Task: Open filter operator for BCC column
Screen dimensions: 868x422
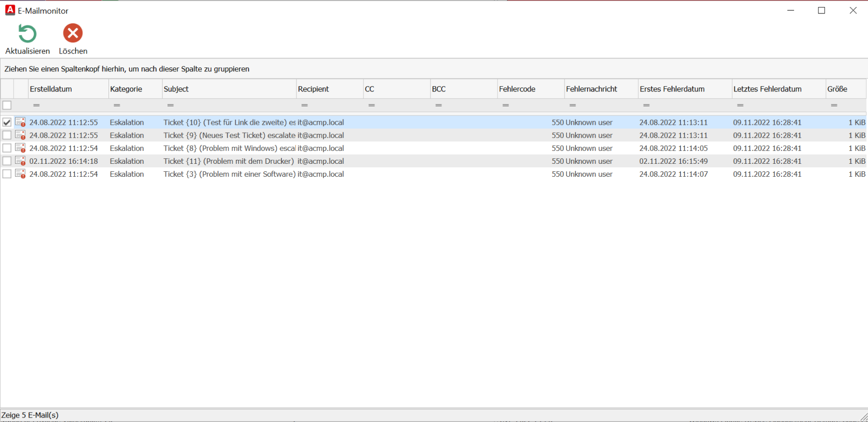Action: pyautogui.click(x=438, y=105)
